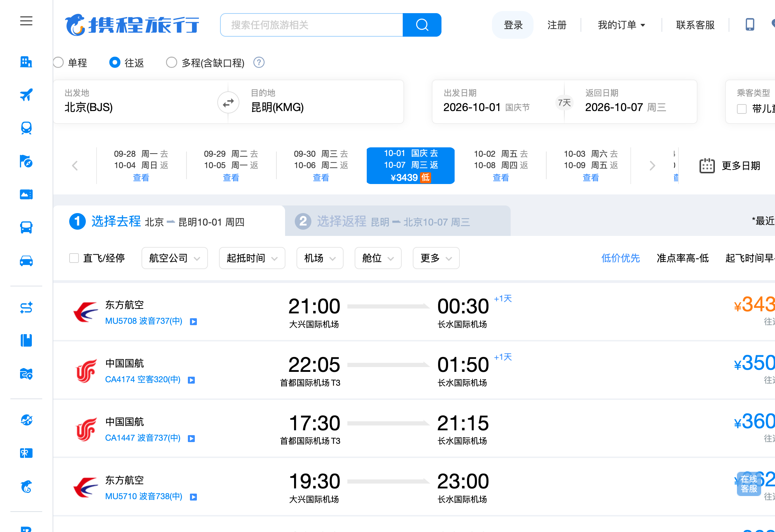Open the 我的订单 dropdown menu
This screenshot has width=775, height=532.
pos(621,25)
